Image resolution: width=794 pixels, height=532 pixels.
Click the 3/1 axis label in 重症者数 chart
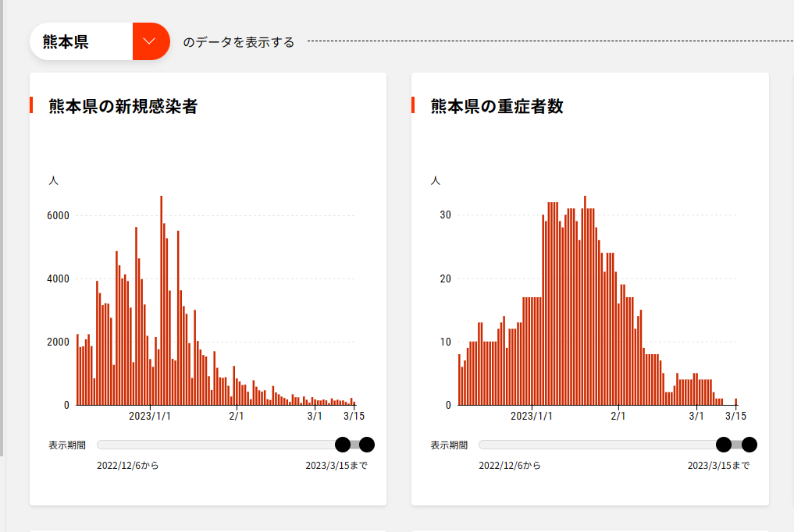coord(696,417)
